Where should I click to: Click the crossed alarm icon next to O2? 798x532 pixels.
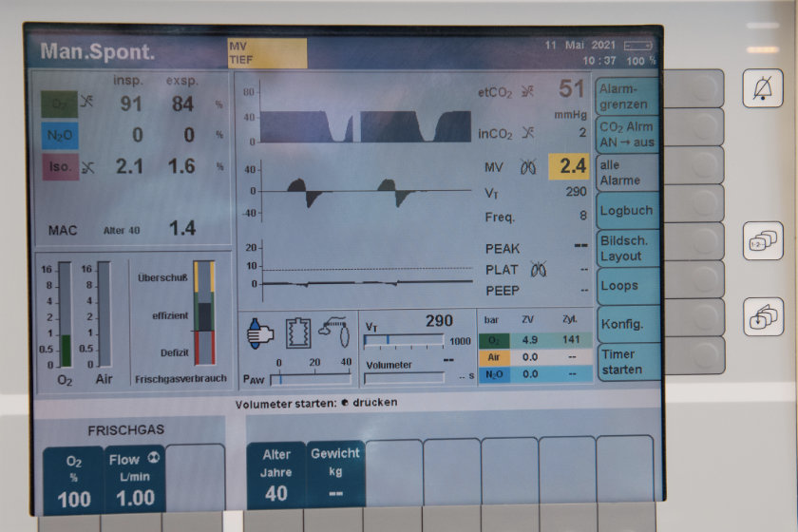tap(87, 101)
